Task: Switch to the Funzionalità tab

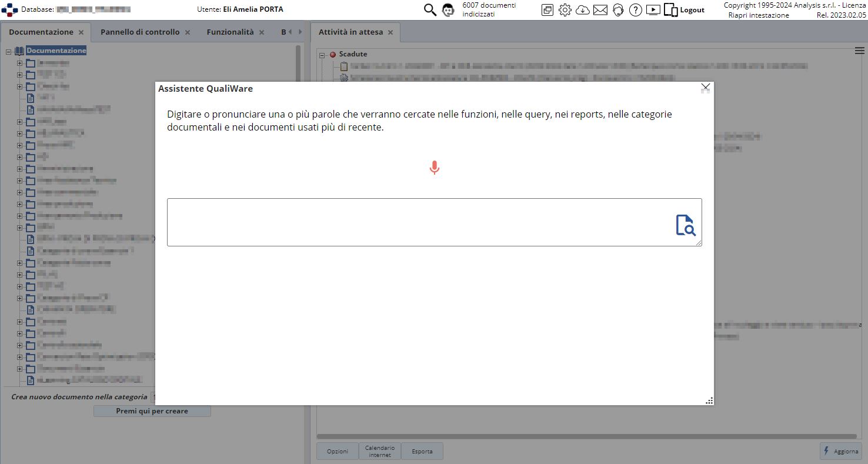Action: coord(230,32)
